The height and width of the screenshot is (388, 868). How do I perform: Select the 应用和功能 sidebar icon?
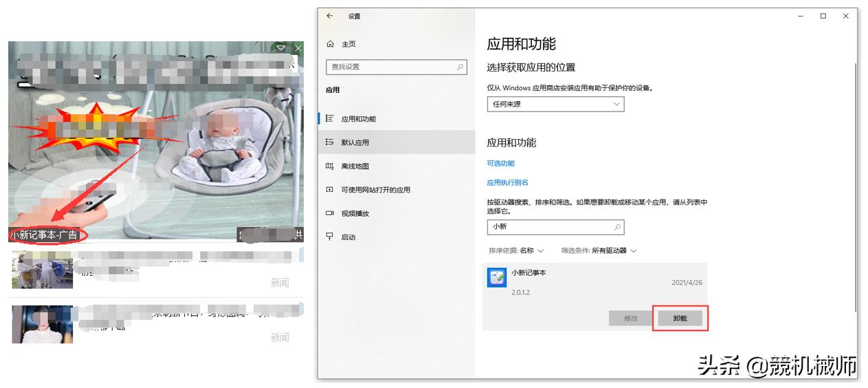(x=330, y=119)
